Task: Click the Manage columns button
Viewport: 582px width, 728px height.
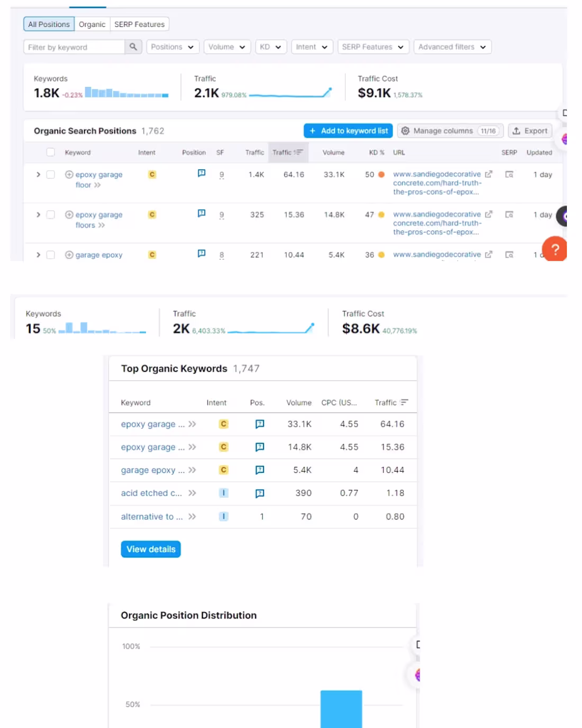Action: click(x=450, y=131)
